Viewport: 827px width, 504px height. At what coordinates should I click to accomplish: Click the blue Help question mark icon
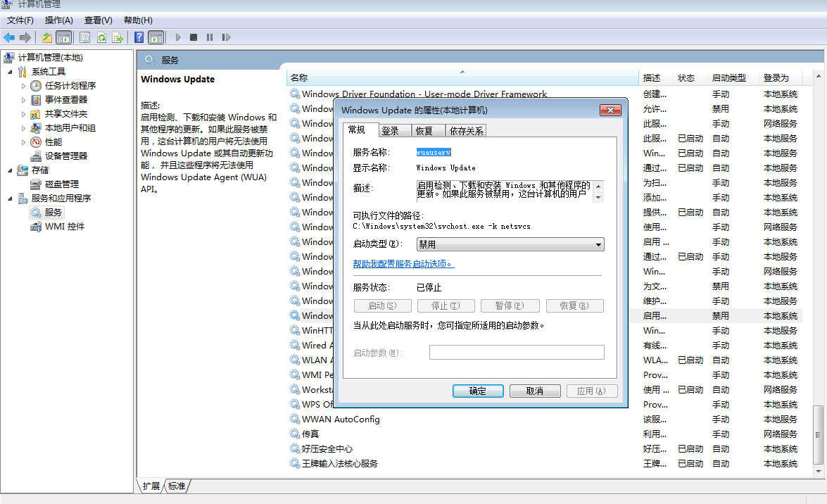[x=139, y=37]
